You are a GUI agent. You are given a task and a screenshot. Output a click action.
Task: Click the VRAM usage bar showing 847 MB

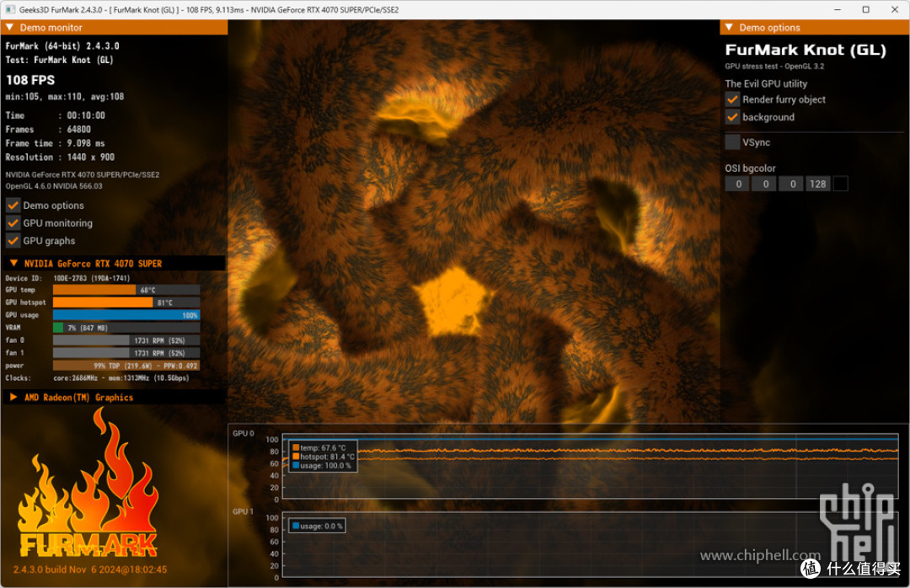point(126,328)
